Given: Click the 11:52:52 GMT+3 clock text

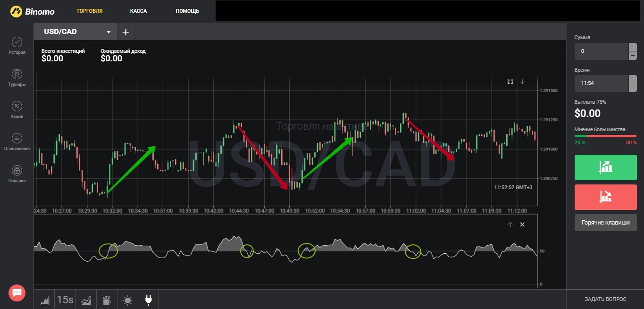Looking at the screenshot, I should [513, 187].
